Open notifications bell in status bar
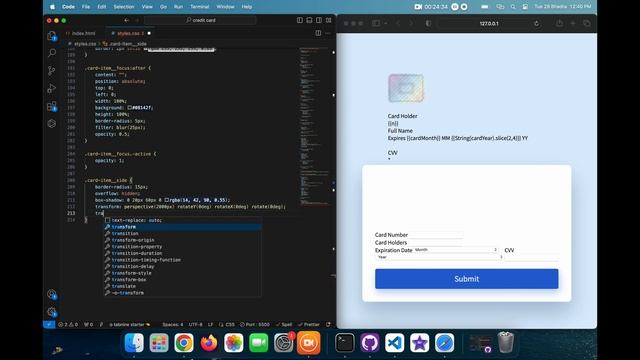Viewport: 640px width, 360px height. coord(328,324)
